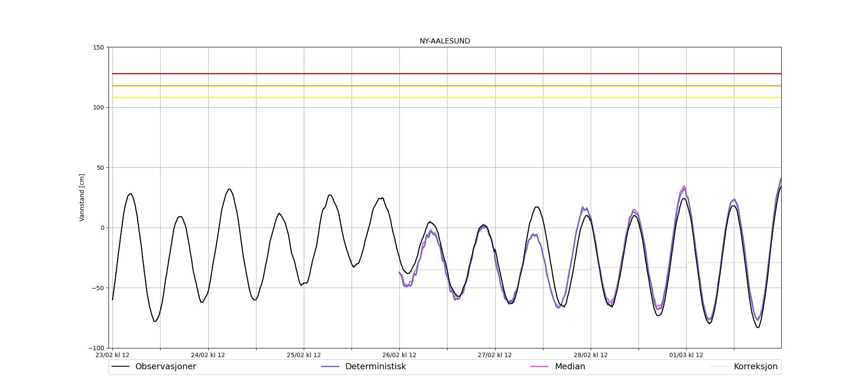Select the 01/03 kl 12 date tick

(686, 355)
